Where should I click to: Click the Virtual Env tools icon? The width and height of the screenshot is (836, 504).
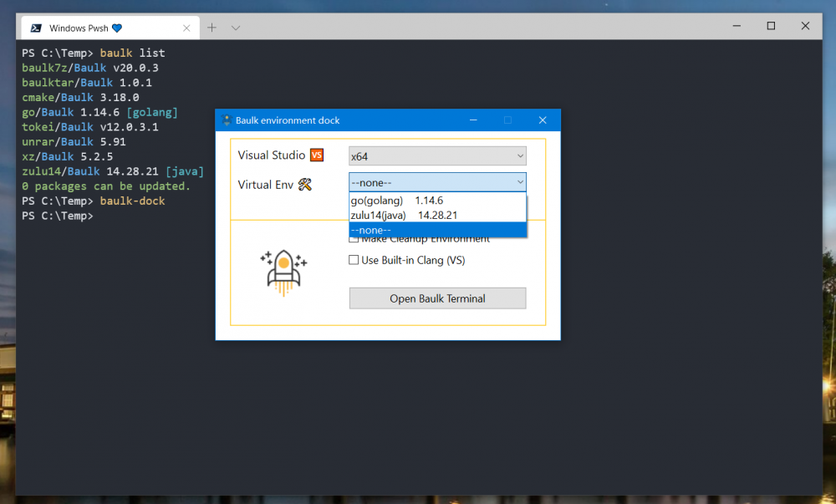305,185
